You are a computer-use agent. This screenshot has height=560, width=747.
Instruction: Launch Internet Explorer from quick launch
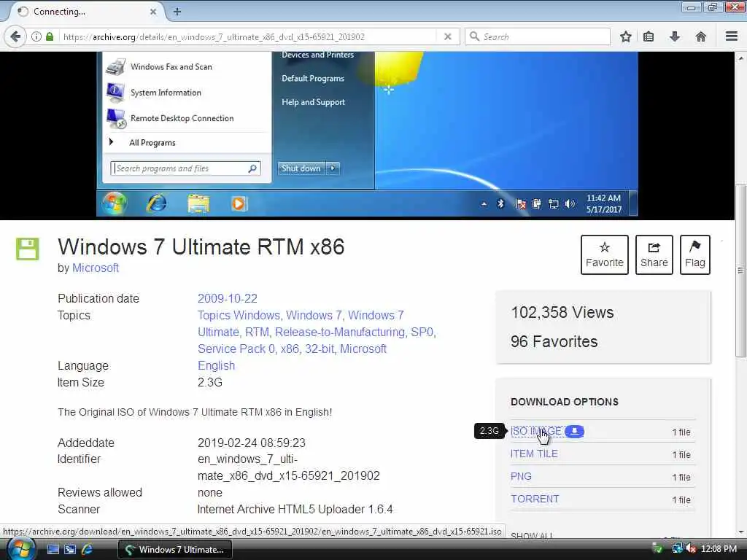pyautogui.click(x=88, y=550)
